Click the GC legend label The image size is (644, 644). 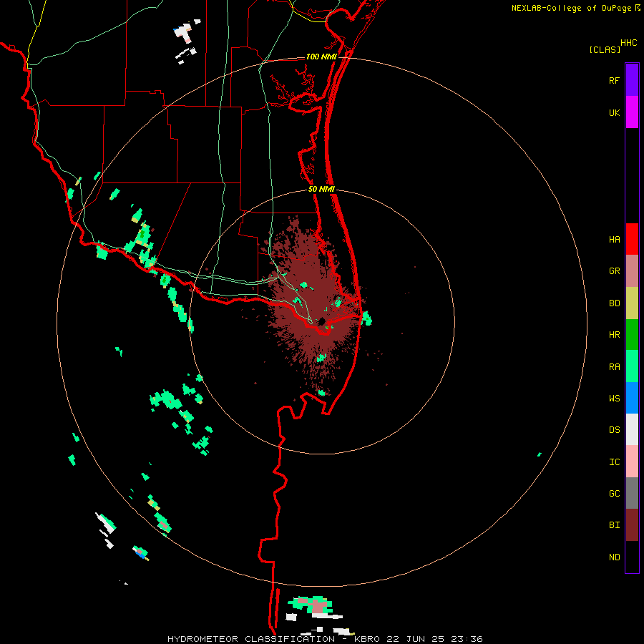click(x=614, y=494)
